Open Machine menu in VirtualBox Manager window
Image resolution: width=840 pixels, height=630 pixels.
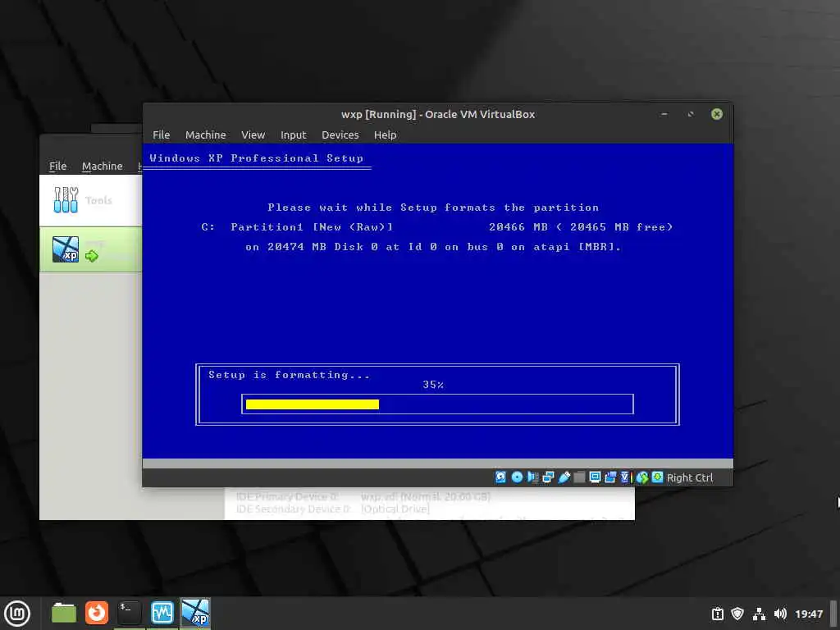pyautogui.click(x=103, y=166)
